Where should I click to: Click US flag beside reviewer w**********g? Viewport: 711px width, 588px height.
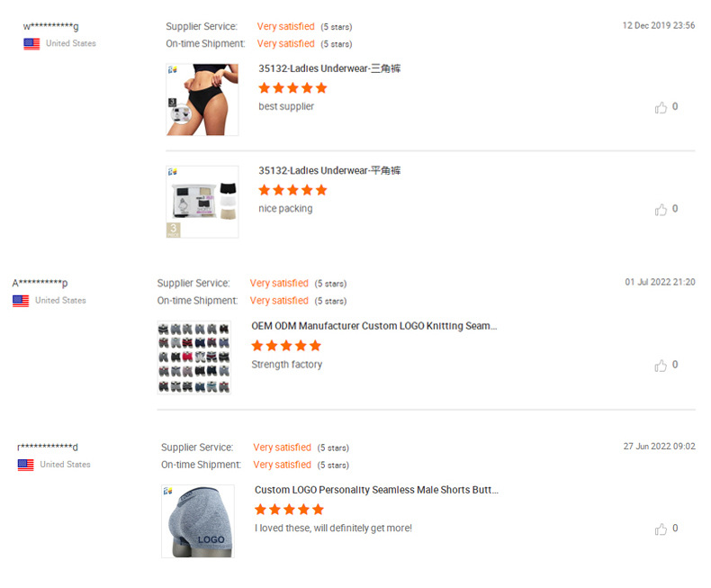[31, 43]
